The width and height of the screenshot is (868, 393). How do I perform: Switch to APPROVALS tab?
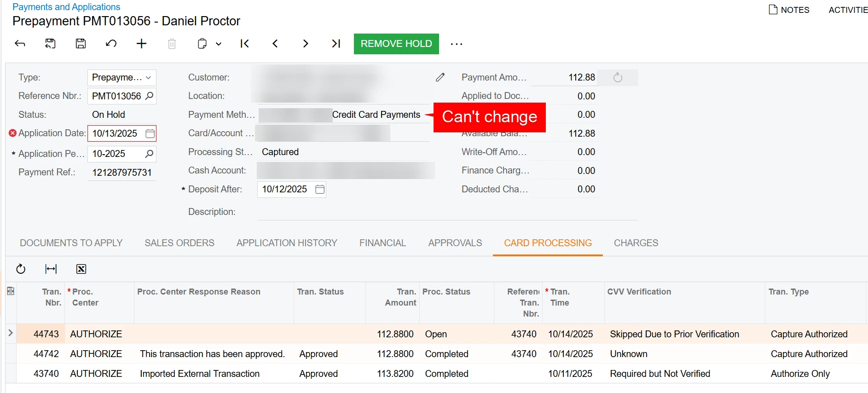tap(455, 243)
